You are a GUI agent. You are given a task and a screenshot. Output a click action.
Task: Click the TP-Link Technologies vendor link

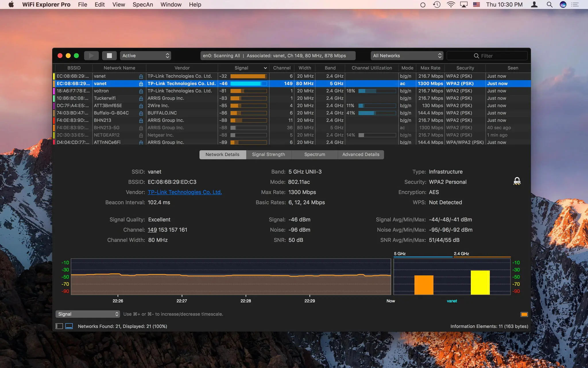coord(185,192)
